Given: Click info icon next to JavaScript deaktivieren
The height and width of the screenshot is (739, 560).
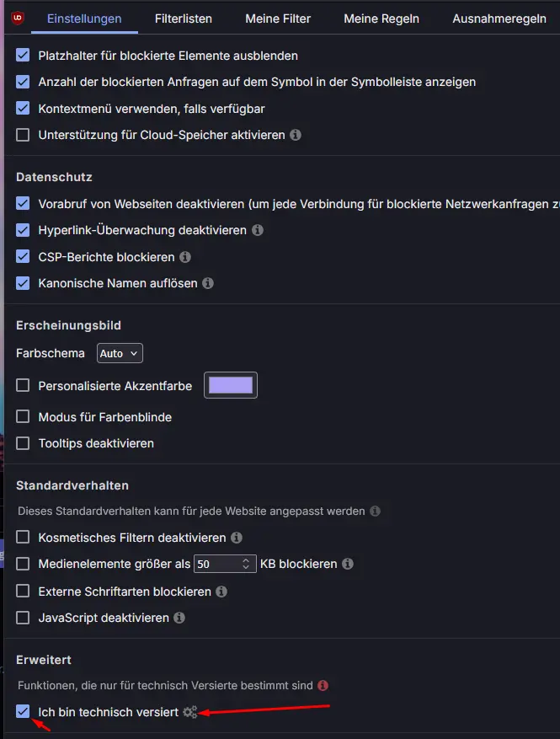Looking at the screenshot, I should 179,618.
